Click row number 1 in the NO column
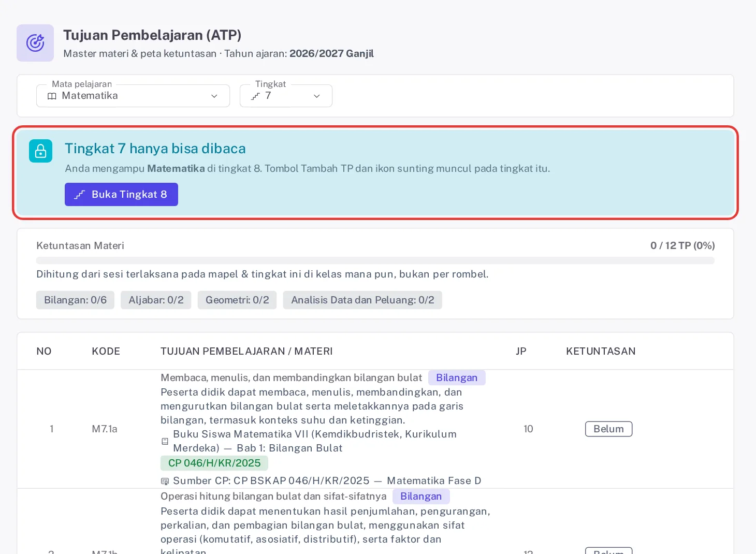 click(x=52, y=429)
